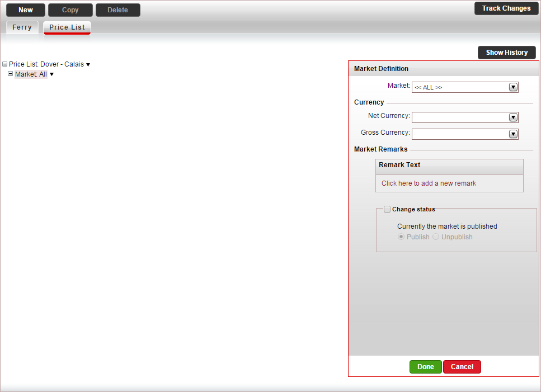
Task: Click the red Cancel button
Action: 462,367
